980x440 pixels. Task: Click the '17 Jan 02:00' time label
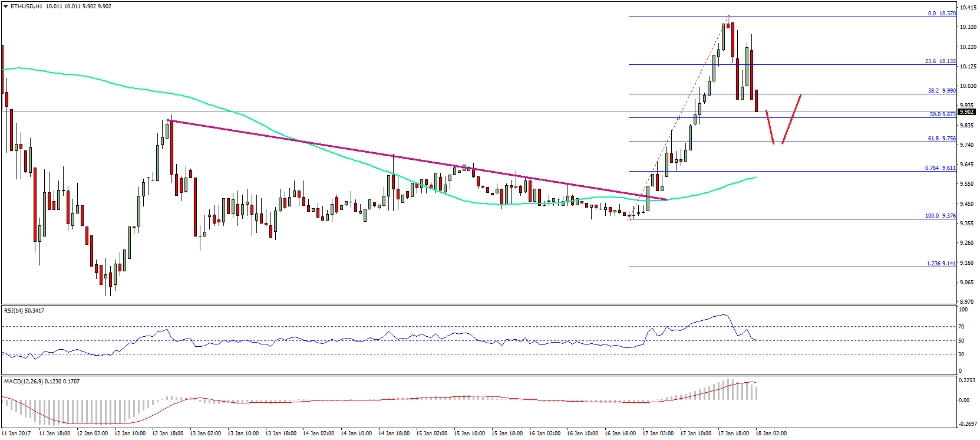coord(658,434)
